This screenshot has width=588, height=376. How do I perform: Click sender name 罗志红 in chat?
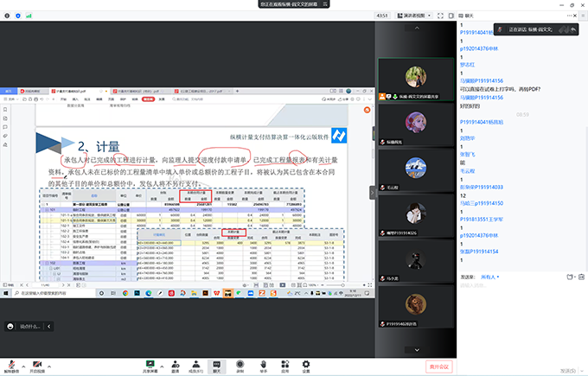pyautogui.click(x=467, y=63)
